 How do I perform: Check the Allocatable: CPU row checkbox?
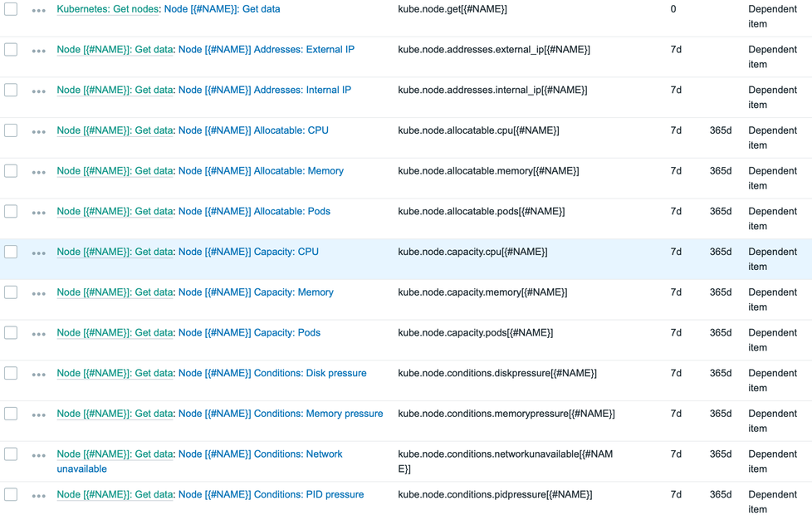pyautogui.click(x=11, y=130)
